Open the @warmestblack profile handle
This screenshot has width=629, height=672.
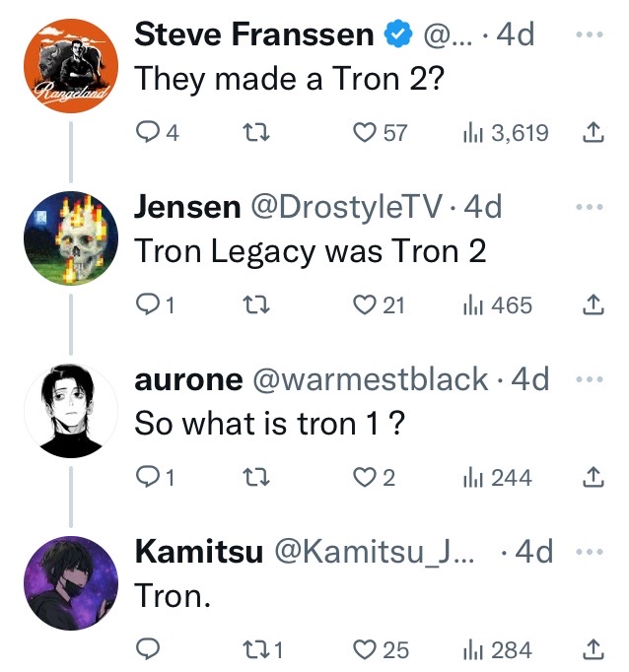click(372, 379)
